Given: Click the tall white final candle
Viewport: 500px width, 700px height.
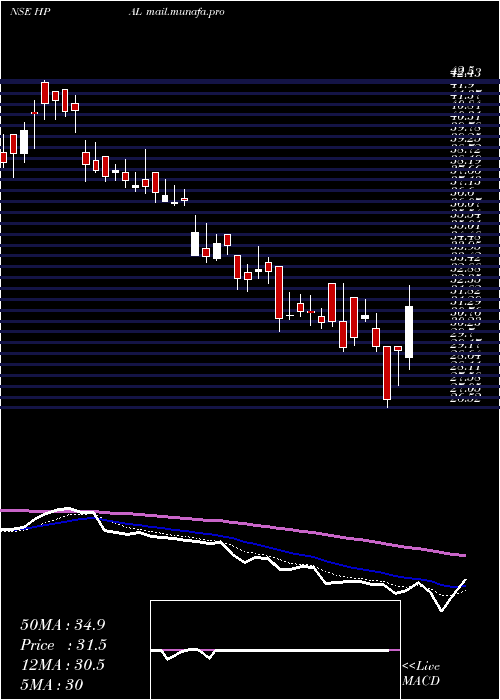Looking at the screenshot, I should (409, 332).
